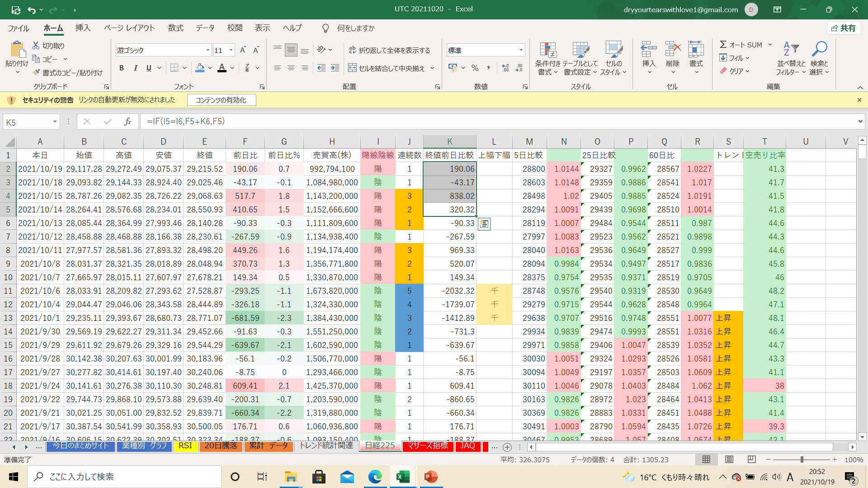Click the Increase Decimal icon
The image size is (868, 488).
click(505, 68)
